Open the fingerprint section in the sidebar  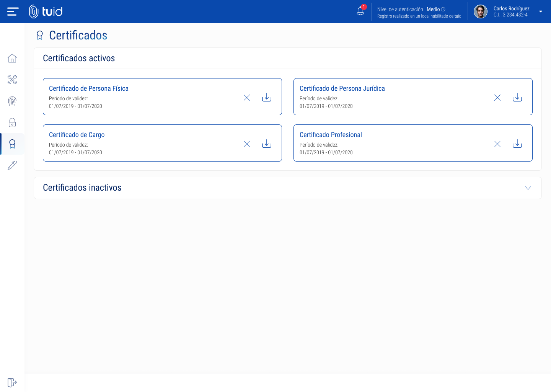[12, 101]
